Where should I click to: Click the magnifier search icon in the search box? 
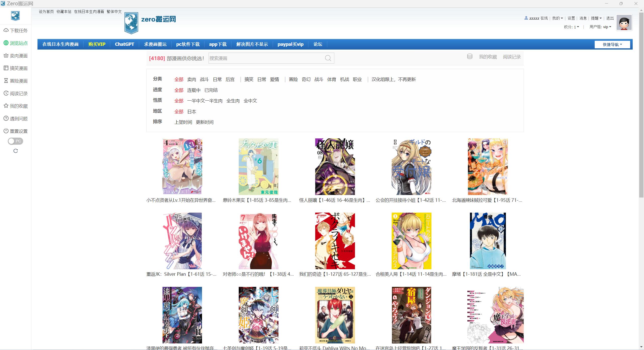click(328, 58)
